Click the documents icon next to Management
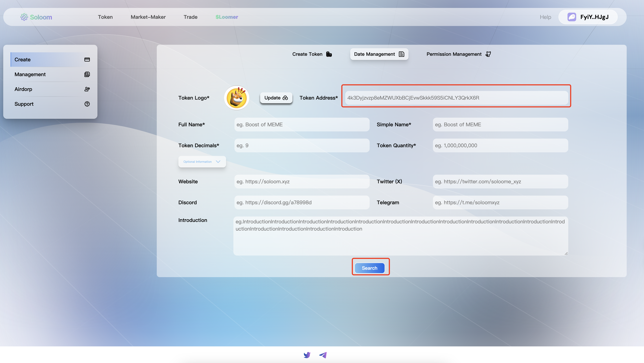The image size is (644, 363). pos(87,74)
